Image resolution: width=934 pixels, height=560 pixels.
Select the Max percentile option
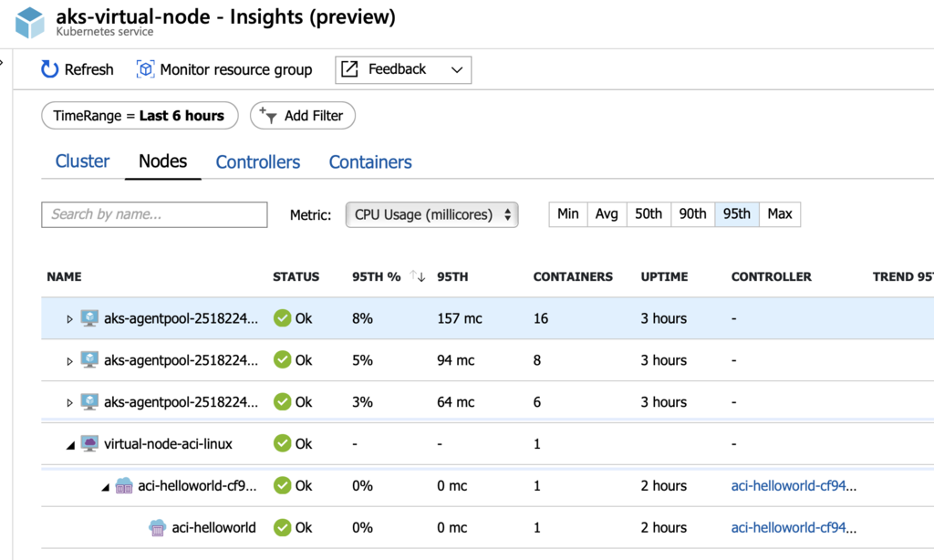point(780,214)
